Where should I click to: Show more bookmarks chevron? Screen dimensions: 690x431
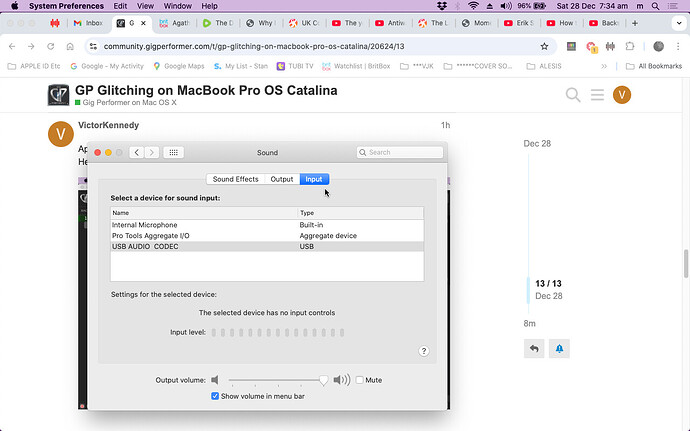tap(604, 66)
